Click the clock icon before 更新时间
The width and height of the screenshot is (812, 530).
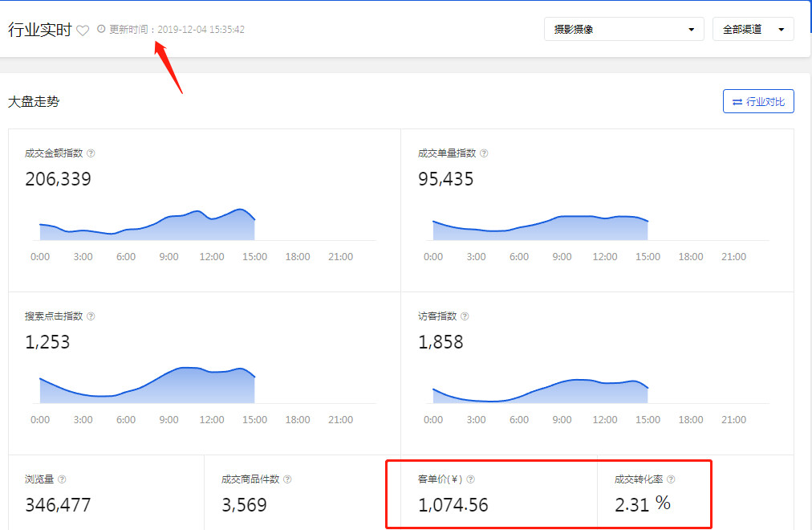(x=101, y=29)
